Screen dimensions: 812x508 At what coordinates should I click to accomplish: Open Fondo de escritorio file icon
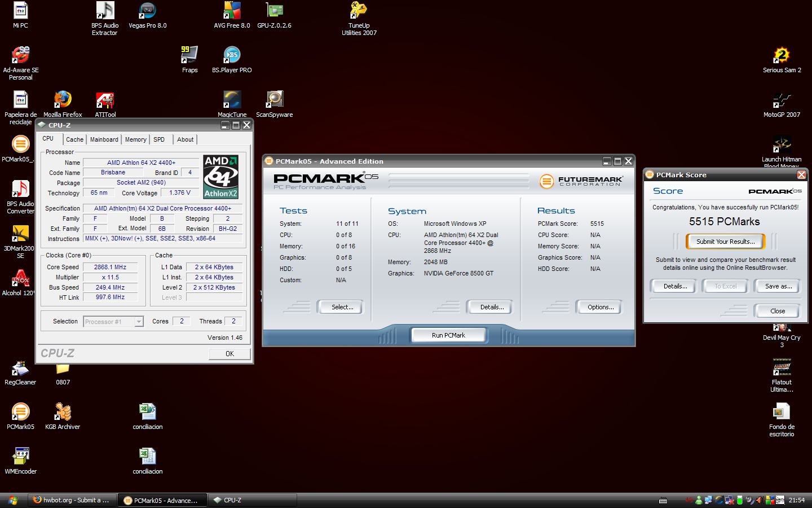[x=782, y=420]
